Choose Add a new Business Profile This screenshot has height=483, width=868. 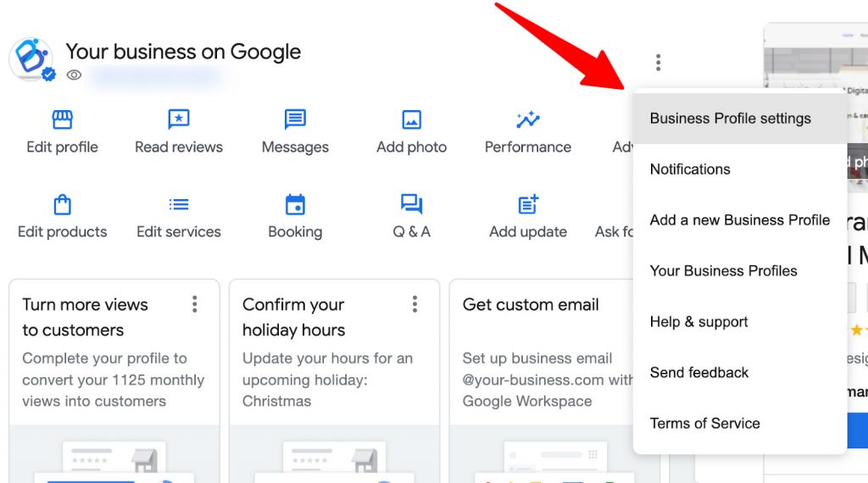[x=740, y=220]
